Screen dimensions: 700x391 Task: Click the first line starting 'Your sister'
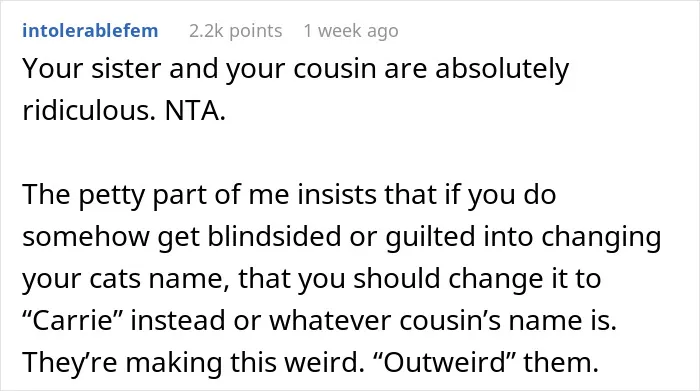[x=296, y=70]
